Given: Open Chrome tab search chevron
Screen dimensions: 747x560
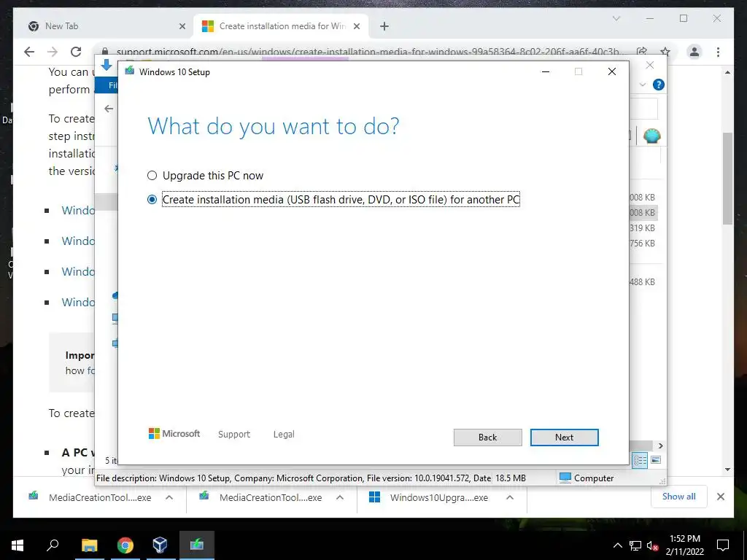Looking at the screenshot, I should tap(616, 18).
